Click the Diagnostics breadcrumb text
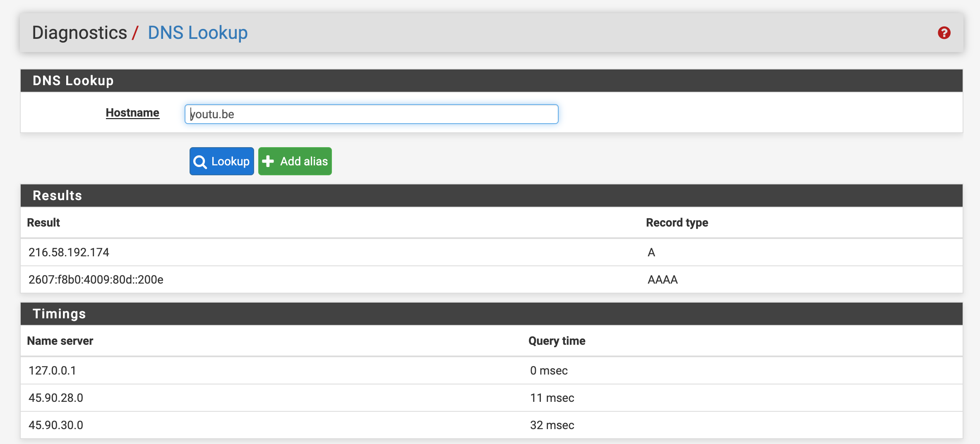Image resolution: width=980 pixels, height=444 pixels. pos(79,33)
